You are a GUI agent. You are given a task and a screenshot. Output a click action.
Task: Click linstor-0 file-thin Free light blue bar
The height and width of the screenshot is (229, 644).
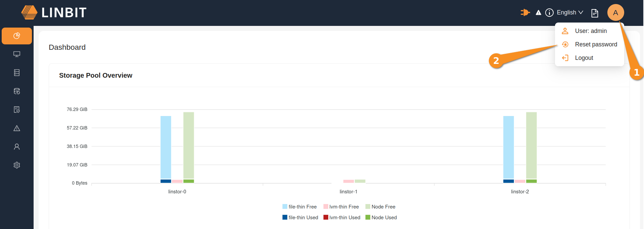(x=166, y=147)
